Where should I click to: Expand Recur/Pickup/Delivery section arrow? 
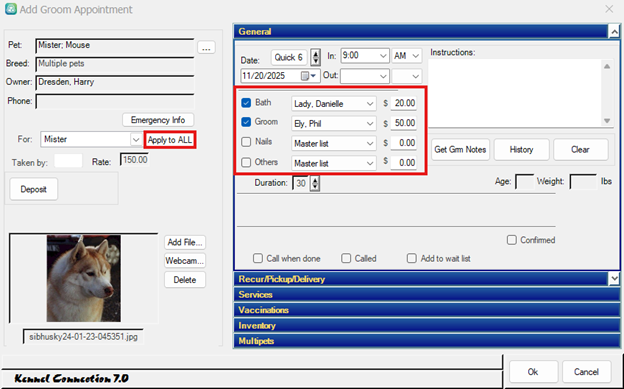tap(614, 279)
